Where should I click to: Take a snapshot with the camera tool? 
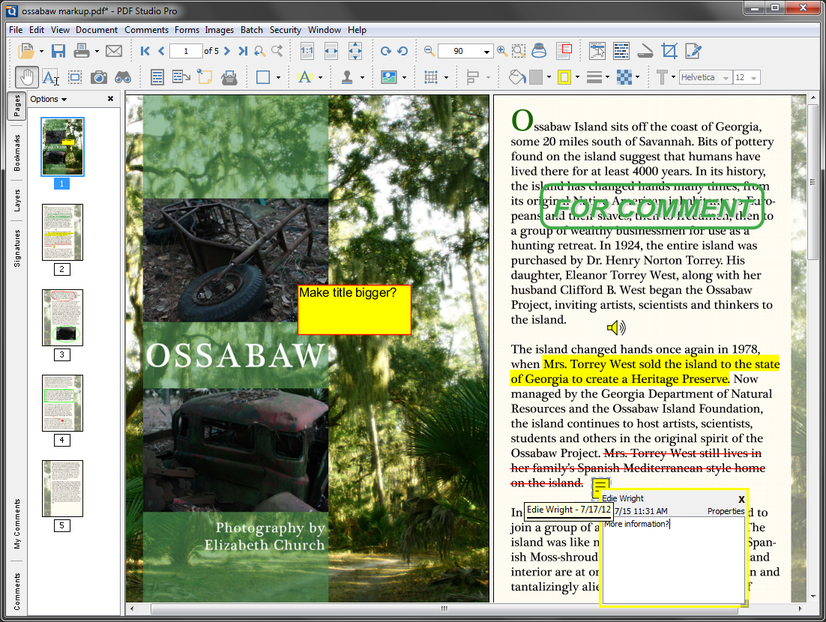click(x=99, y=78)
